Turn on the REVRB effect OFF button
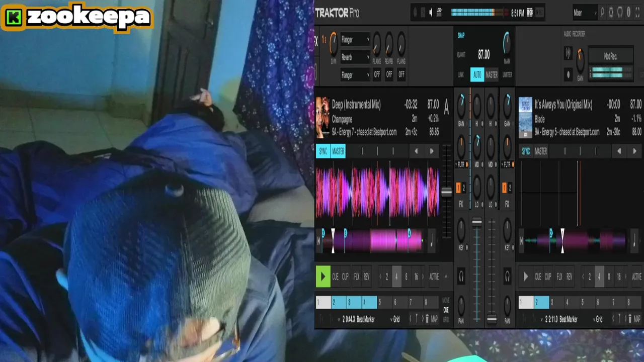 [389, 74]
